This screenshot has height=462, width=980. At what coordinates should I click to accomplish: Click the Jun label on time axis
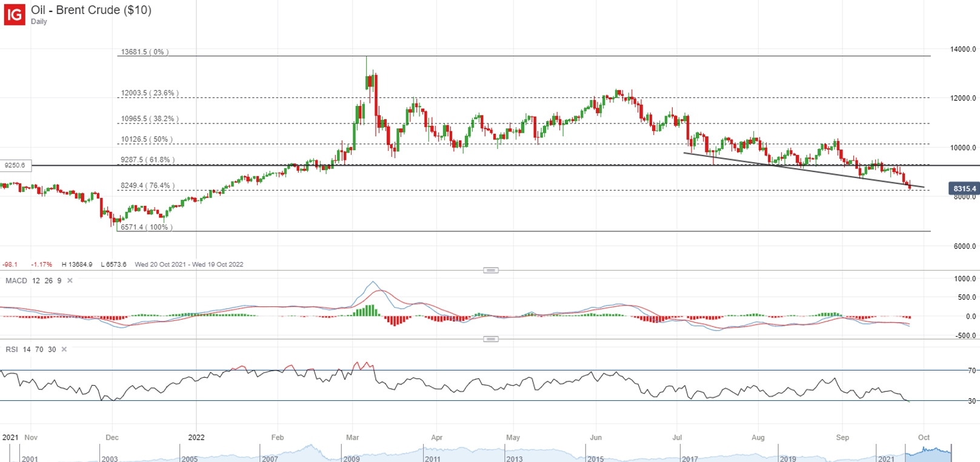click(x=596, y=437)
